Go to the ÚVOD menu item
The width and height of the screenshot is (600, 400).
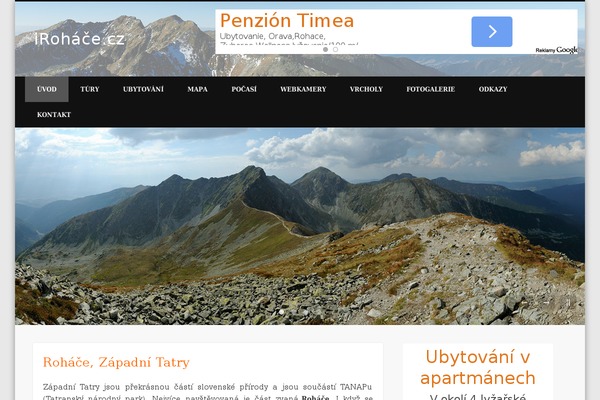(x=47, y=89)
